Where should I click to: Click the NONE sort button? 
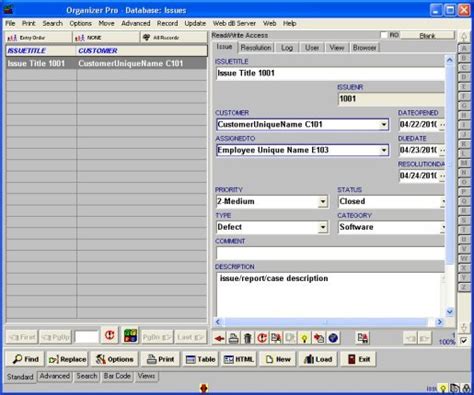click(106, 38)
